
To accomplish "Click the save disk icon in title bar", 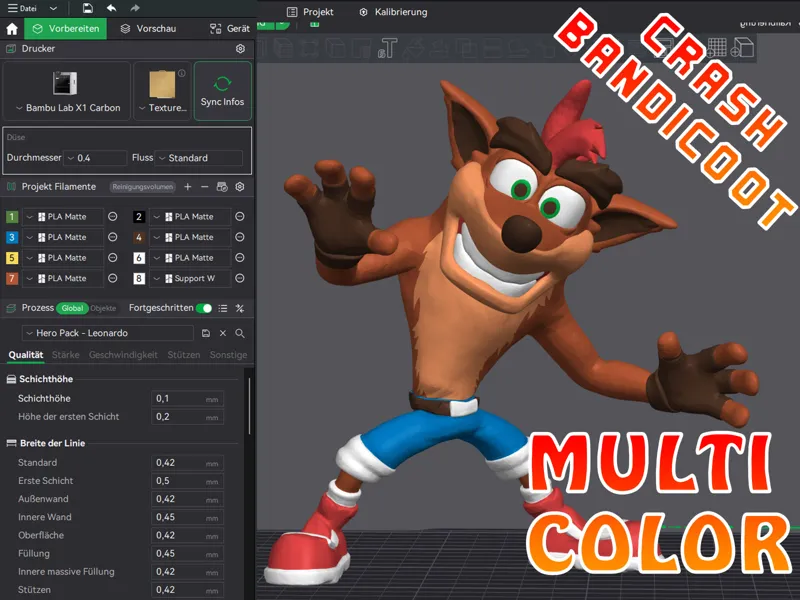I will 88,8.
